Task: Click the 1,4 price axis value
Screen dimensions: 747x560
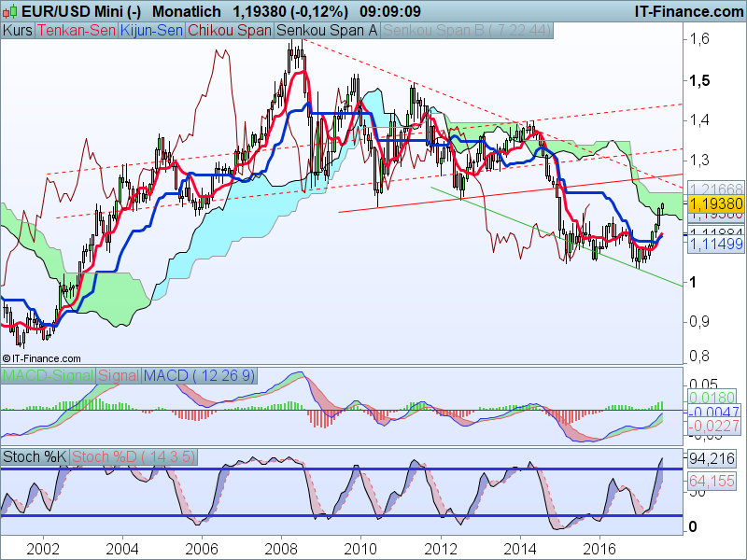Action: (x=699, y=119)
